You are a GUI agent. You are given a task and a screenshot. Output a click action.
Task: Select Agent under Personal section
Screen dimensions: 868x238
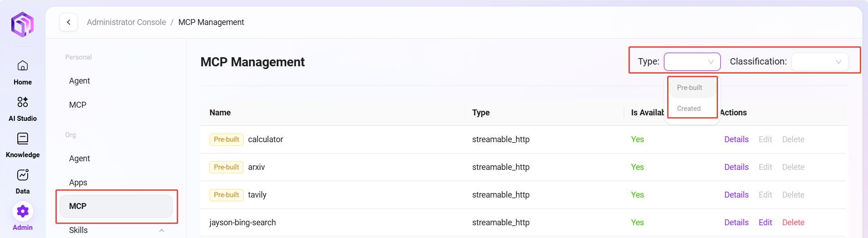tap(80, 81)
